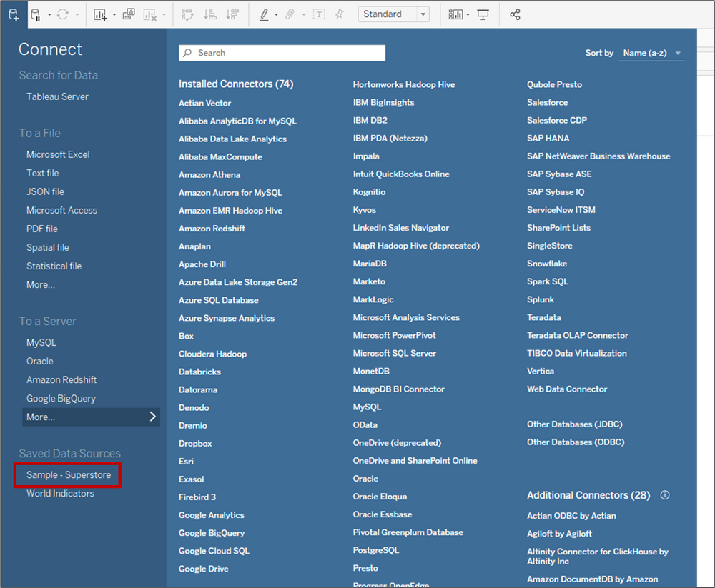Expand the To a Server More... entry
Viewport: 715px width, 588px height.
(x=92, y=417)
